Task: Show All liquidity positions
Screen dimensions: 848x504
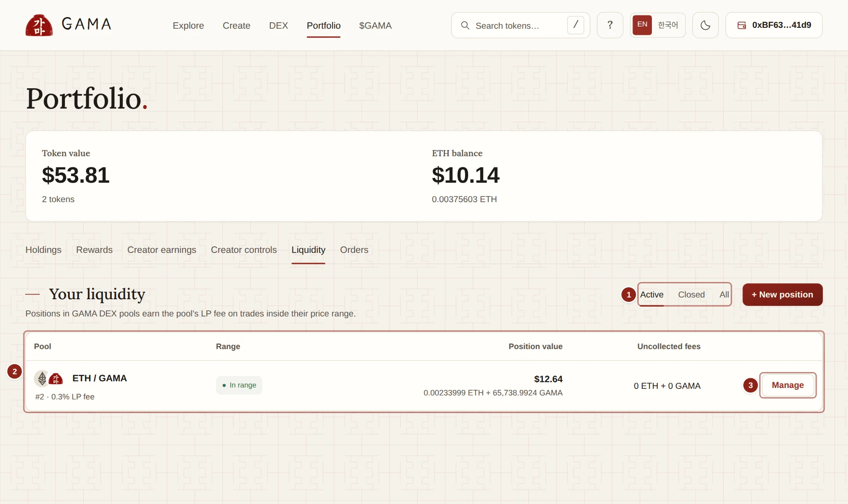Action: click(x=724, y=294)
